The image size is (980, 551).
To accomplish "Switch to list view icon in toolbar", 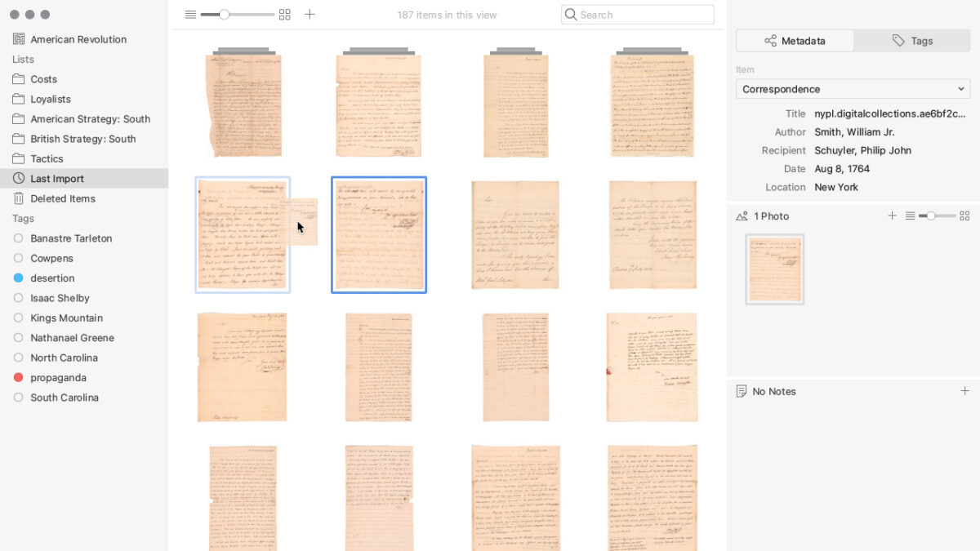I will [x=190, y=15].
